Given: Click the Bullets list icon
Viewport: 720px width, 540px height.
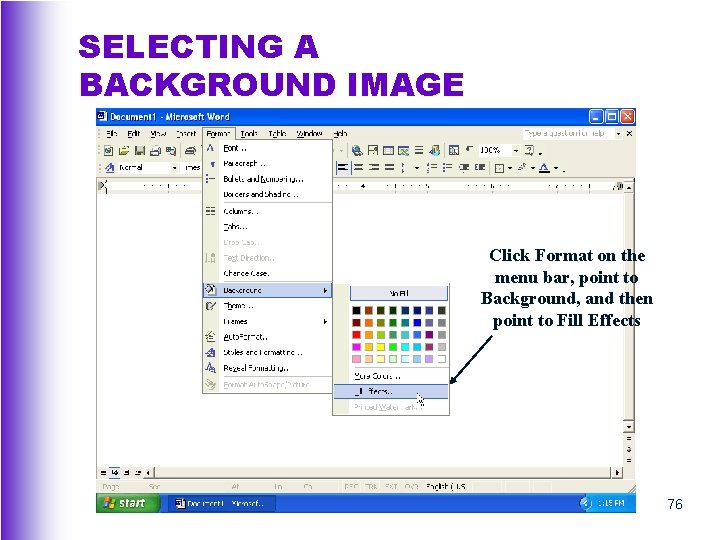Looking at the screenshot, I should (447, 168).
